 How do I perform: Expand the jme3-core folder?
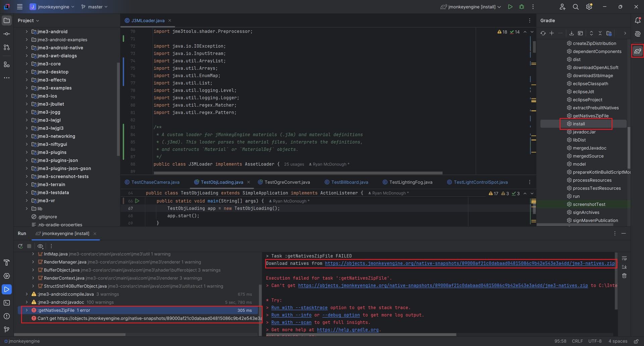point(26,64)
